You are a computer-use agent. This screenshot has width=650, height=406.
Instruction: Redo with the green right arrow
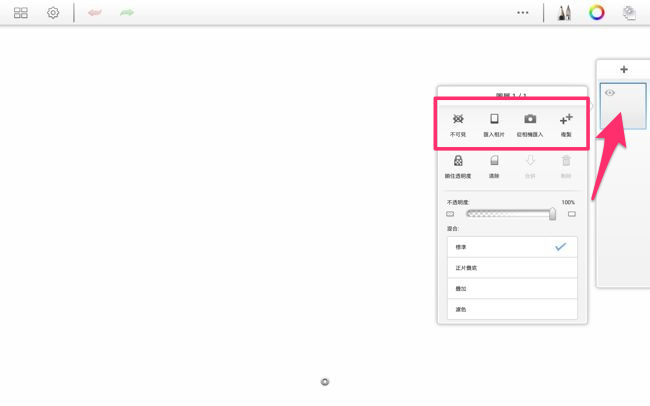tap(127, 13)
